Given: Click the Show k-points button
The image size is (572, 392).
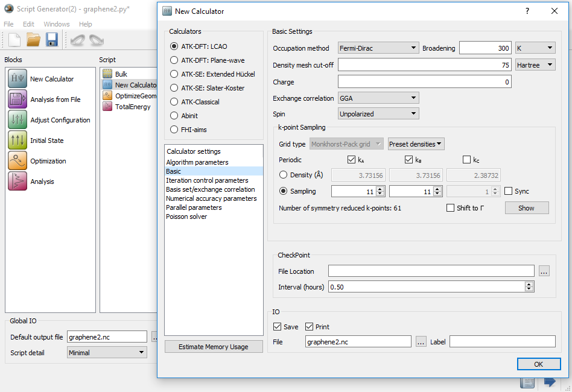Looking at the screenshot, I should point(527,208).
